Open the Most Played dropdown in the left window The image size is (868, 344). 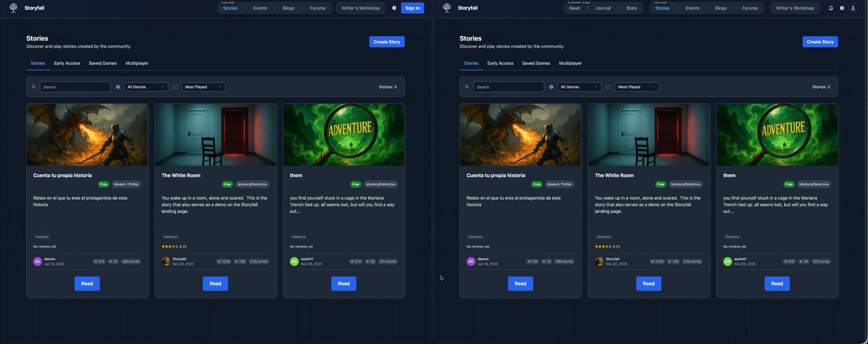(x=203, y=87)
